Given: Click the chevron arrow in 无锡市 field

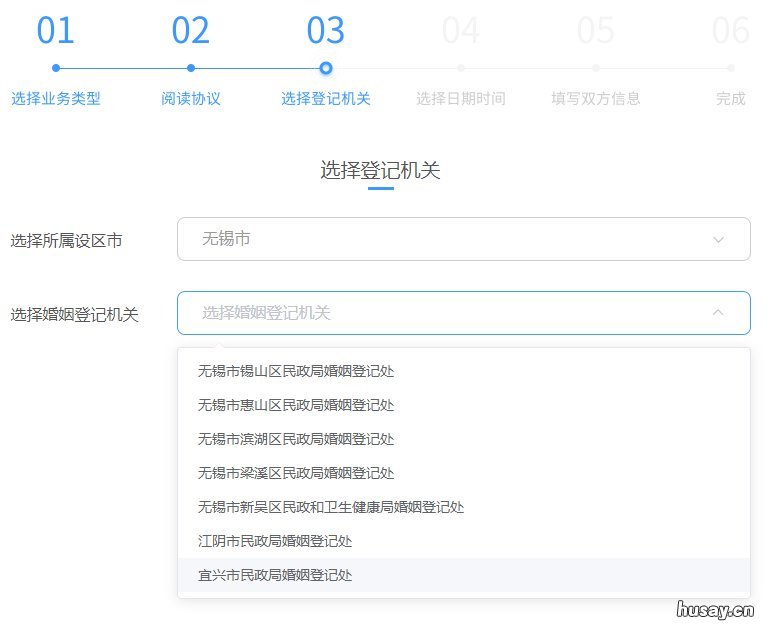Looking at the screenshot, I should tap(718, 239).
